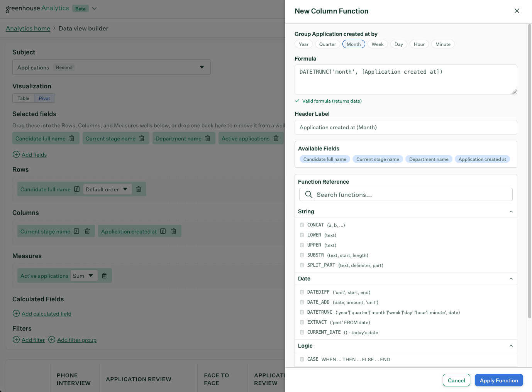
Task: Remove Candidate full name from Rows
Action: 139,189
